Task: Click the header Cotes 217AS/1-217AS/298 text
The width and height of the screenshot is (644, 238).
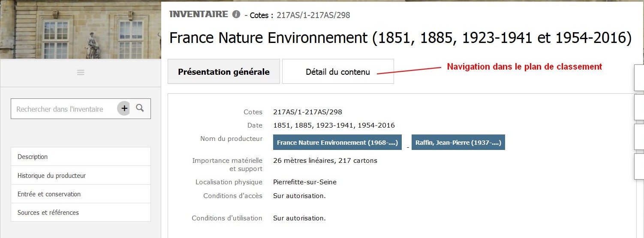Action: click(x=313, y=15)
